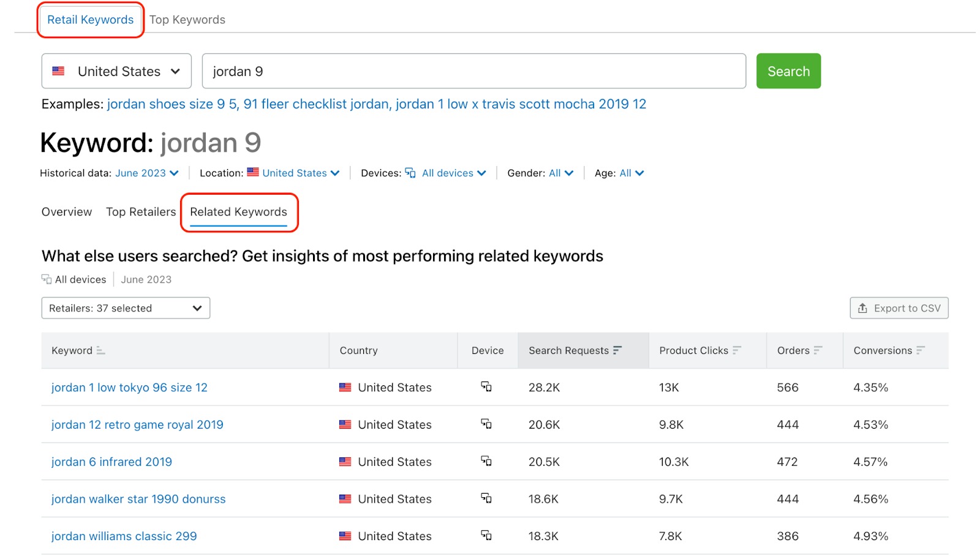
Task: Switch to the Top Retailers tab
Action: coord(141,212)
